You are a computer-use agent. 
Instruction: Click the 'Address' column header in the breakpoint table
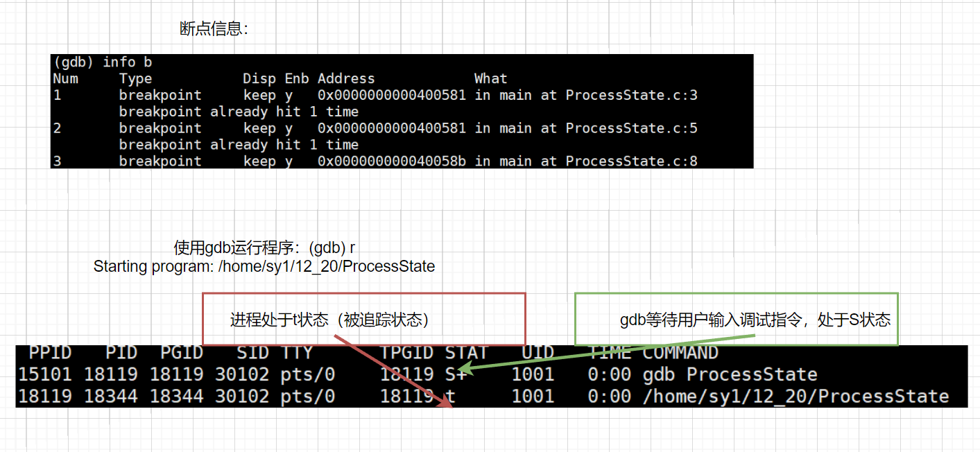pos(346,78)
